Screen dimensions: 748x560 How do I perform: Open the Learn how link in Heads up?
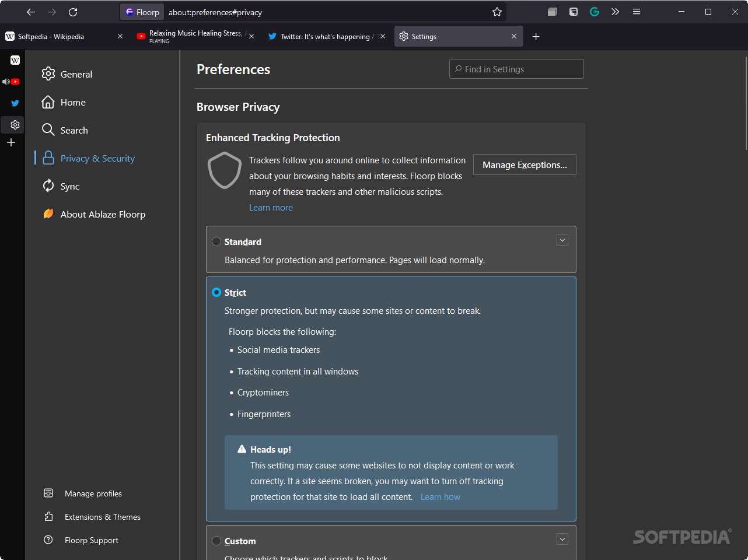(x=441, y=497)
